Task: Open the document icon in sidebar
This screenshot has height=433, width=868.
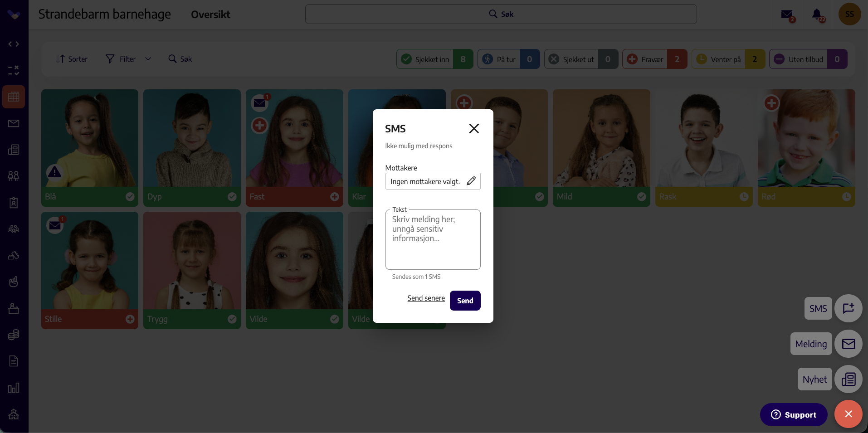Action: click(14, 361)
